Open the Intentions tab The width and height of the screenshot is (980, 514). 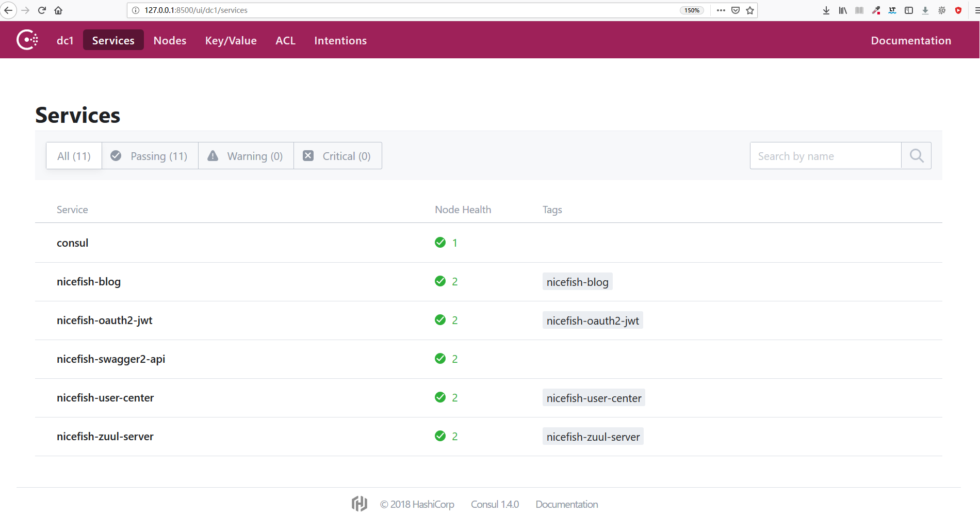pyautogui.click(x=340, y=40)
